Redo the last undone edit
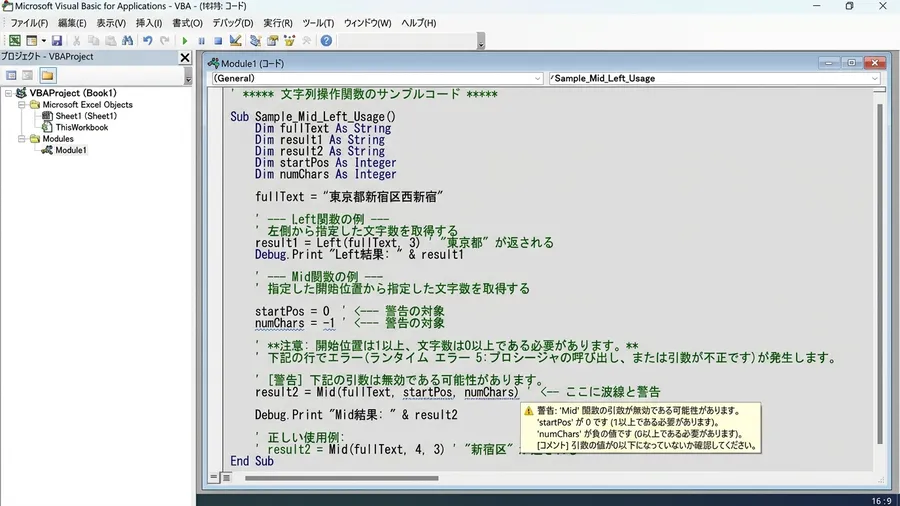 coord(165,41)
